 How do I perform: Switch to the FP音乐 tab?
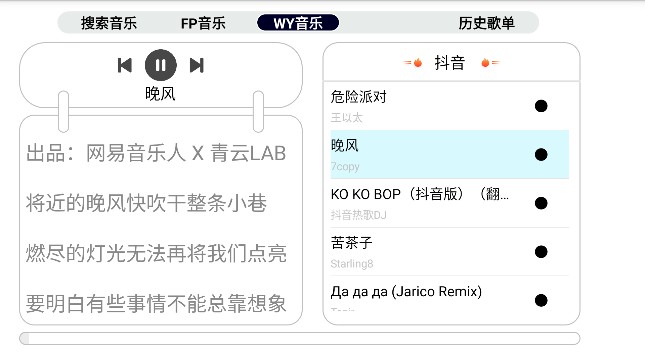point(203,23)
